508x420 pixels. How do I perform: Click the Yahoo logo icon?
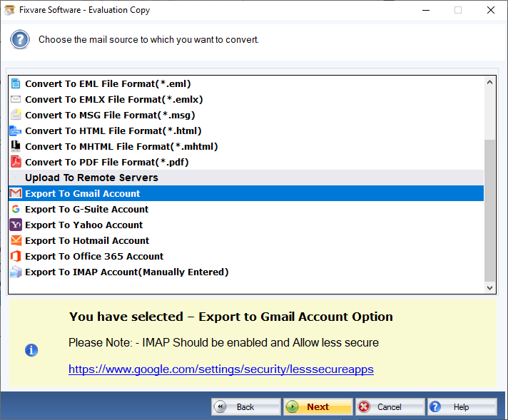16,225
